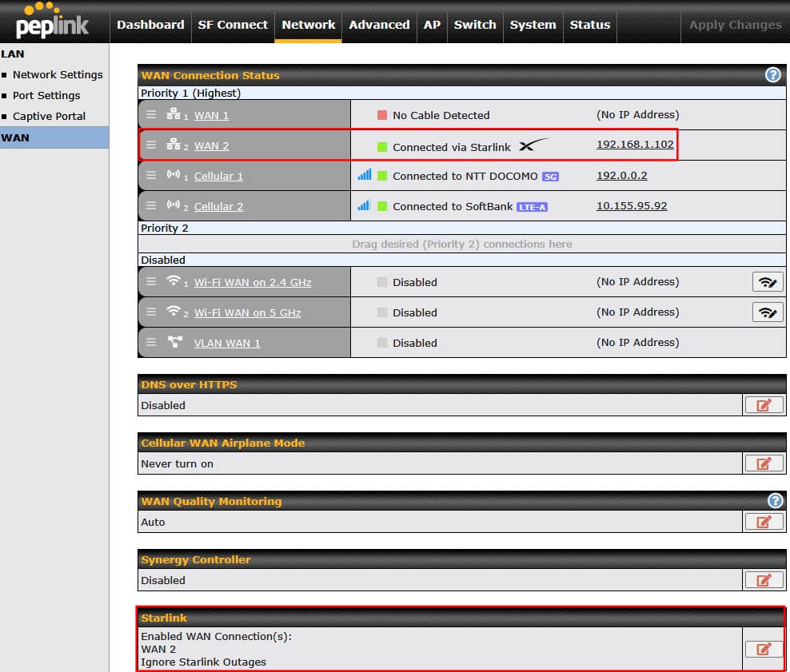Image resolution: width=790 pixels, height=672 pixels.
Task: Click the VLAN WAN 1 drag handle
Action: tap(151, 342)
